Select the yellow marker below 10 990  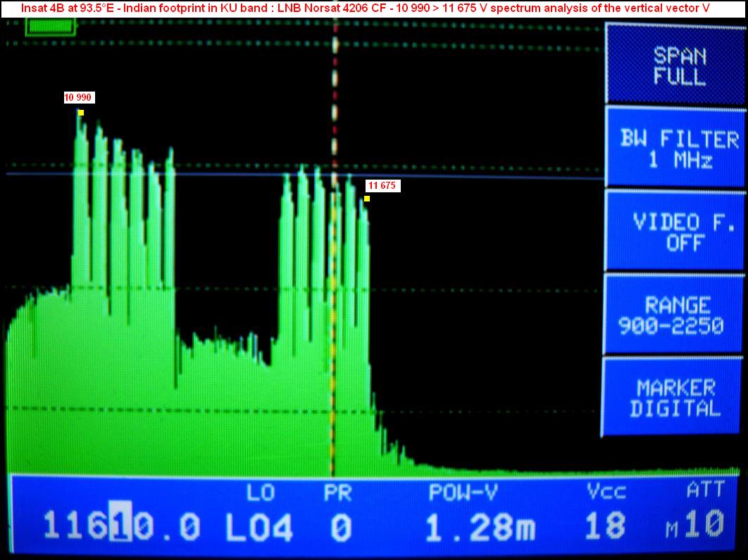(81, 113)
